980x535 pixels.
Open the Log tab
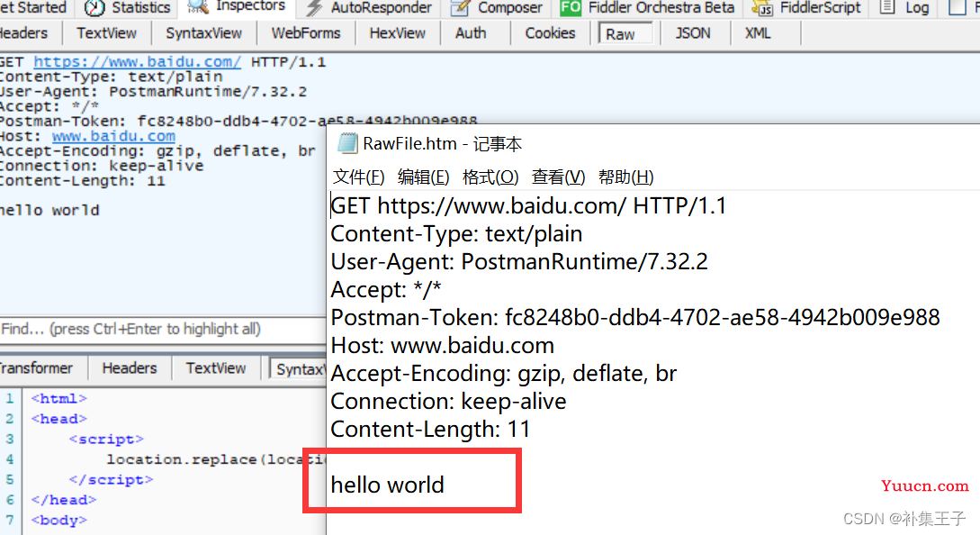904,7
